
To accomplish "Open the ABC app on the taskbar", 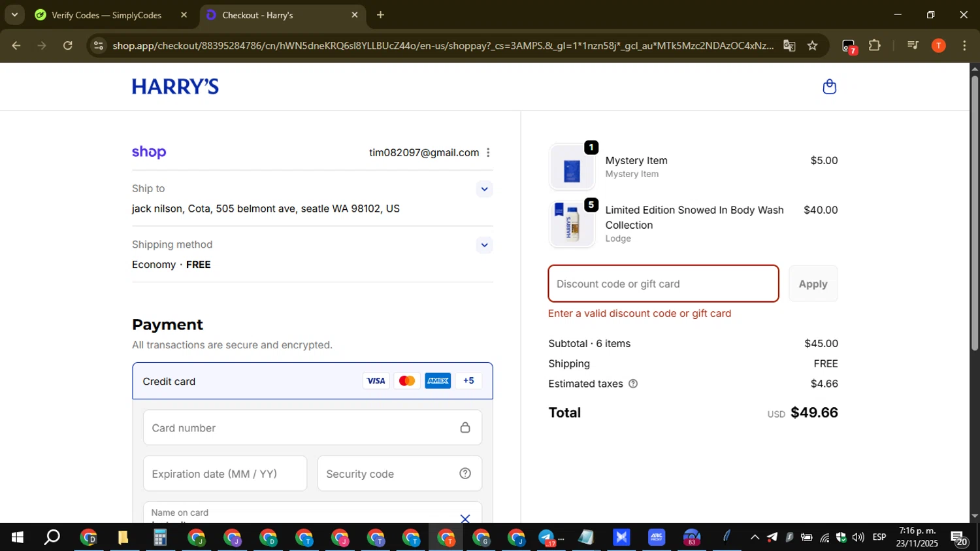I will point(657,538).
